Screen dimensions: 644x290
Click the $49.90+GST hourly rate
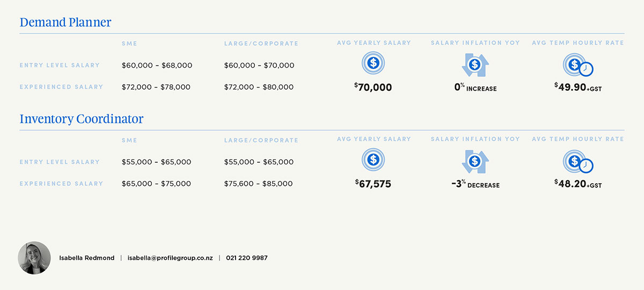click(x=578, y=88)
